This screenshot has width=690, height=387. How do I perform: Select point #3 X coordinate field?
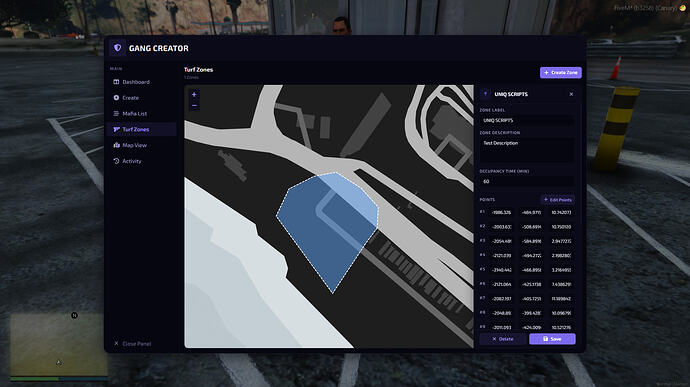point(501,241)
